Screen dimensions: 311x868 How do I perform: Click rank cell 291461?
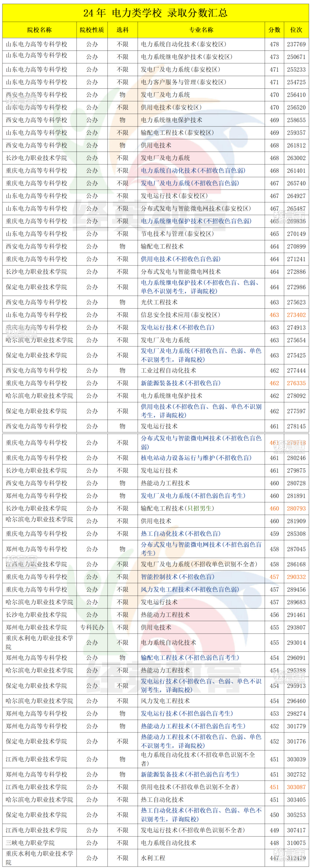tap(296, 615)
